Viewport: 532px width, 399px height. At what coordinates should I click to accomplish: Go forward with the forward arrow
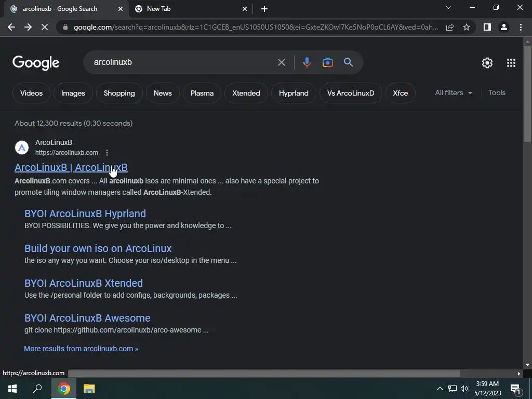click(28, 27)
